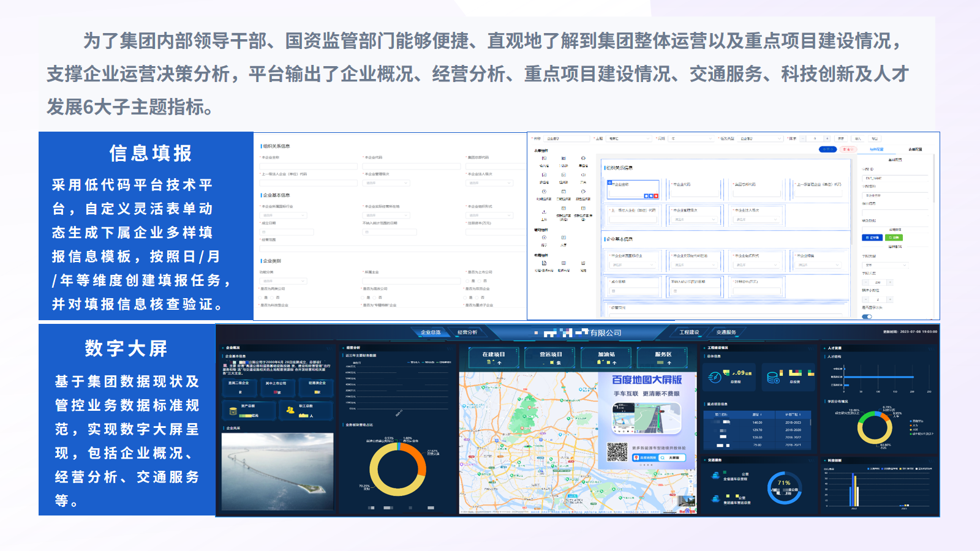Open the 本企业实际经营所在地 dropdown
This screenshot has height=551, width=980.
(386, 216)
